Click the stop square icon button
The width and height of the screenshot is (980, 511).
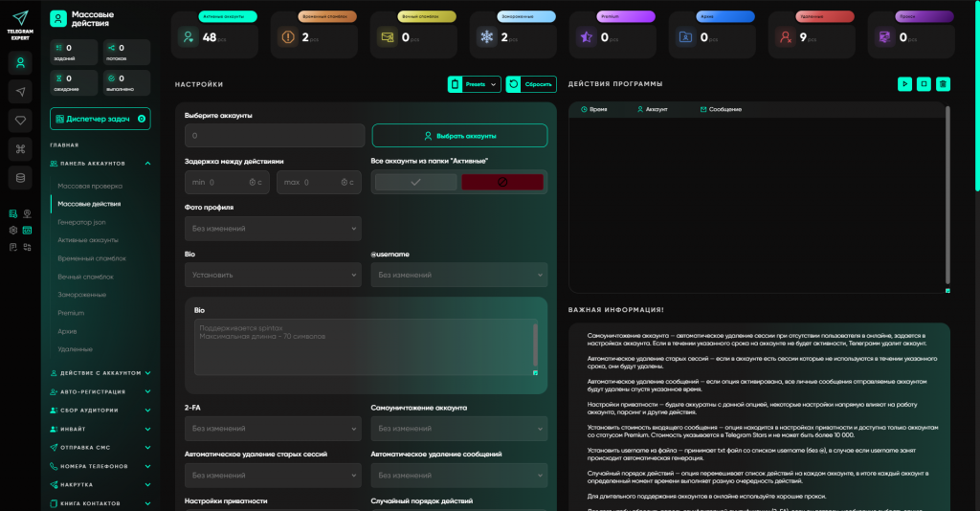point(924,84)
